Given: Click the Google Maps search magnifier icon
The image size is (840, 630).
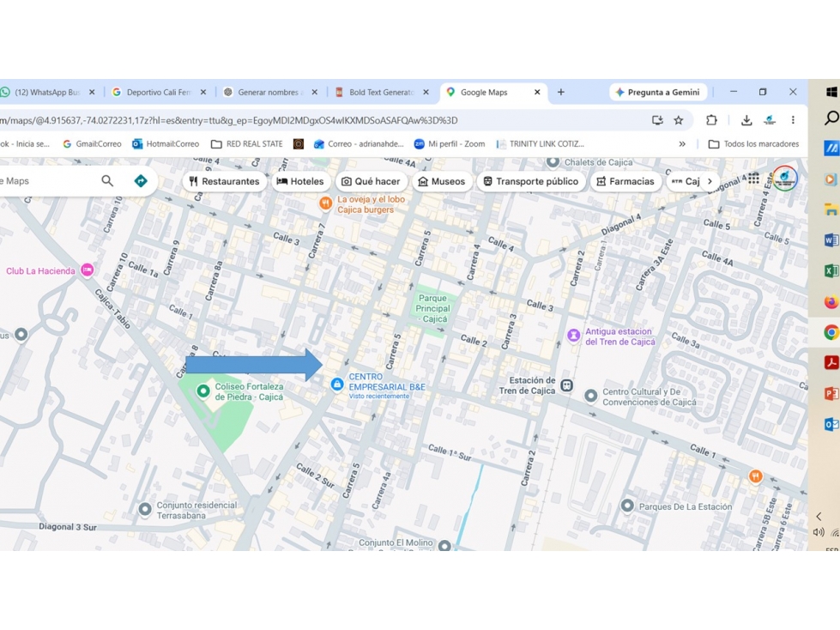Looking at the screenshot, I should click(x=107, y=181).
